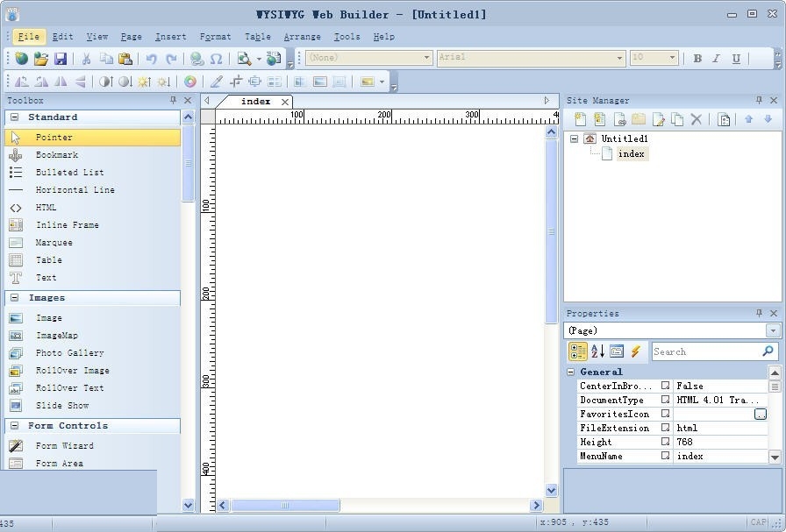Click the Rotate Left icon

[22, 82]
